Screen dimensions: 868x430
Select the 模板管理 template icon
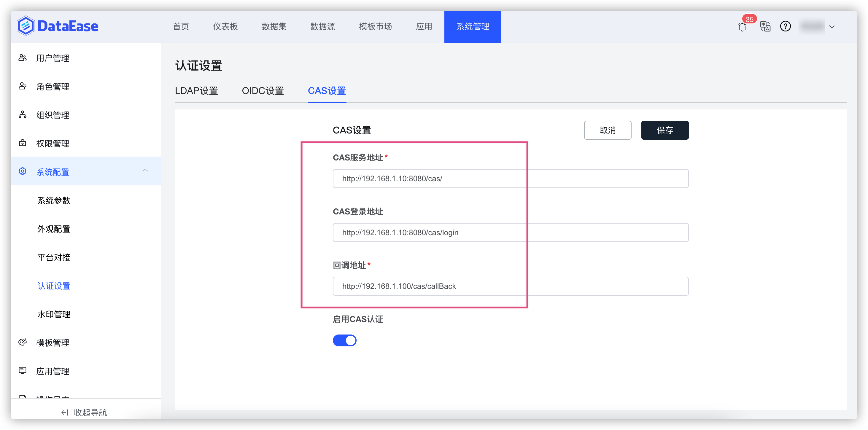(x=22, y=343)
